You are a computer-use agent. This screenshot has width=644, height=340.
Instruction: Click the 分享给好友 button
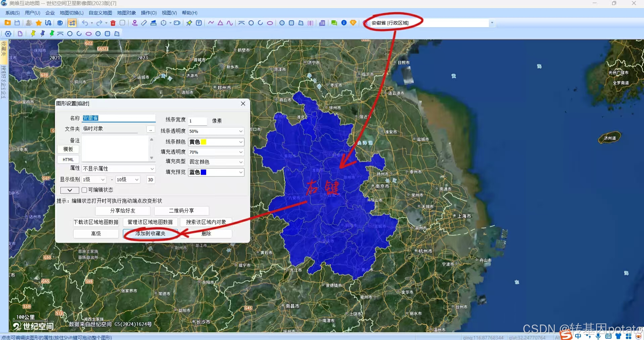[123, 211]
